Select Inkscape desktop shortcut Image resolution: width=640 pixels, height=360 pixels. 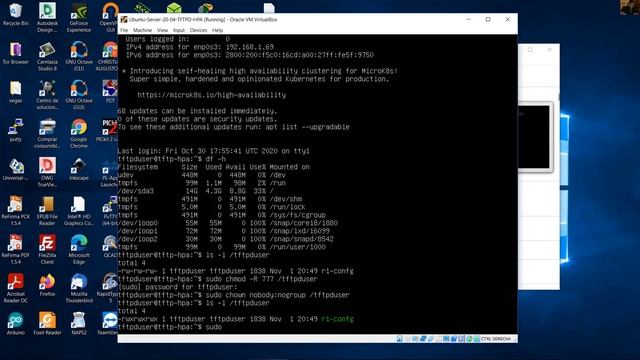pyautogui.click(x=79, y=169)
